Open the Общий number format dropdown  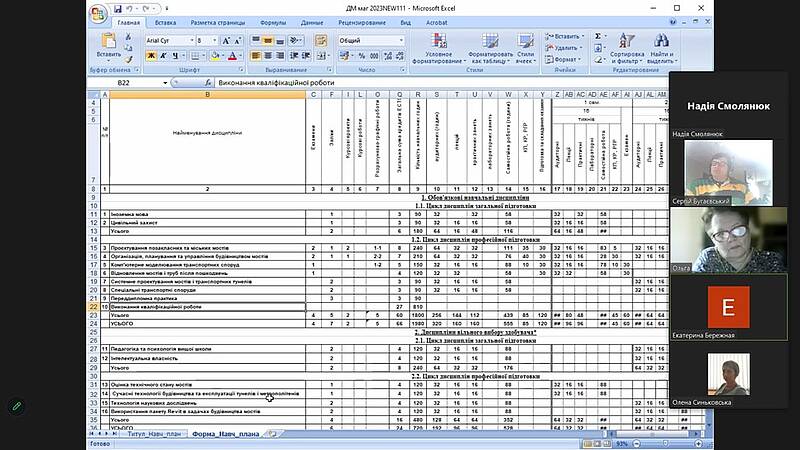(401, 40)
